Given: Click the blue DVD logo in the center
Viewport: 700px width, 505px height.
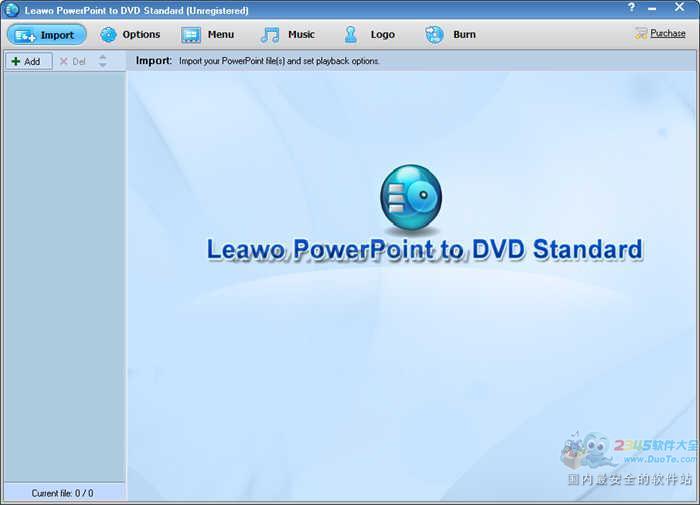Looking at the screenshot, I should pos(410,200).
